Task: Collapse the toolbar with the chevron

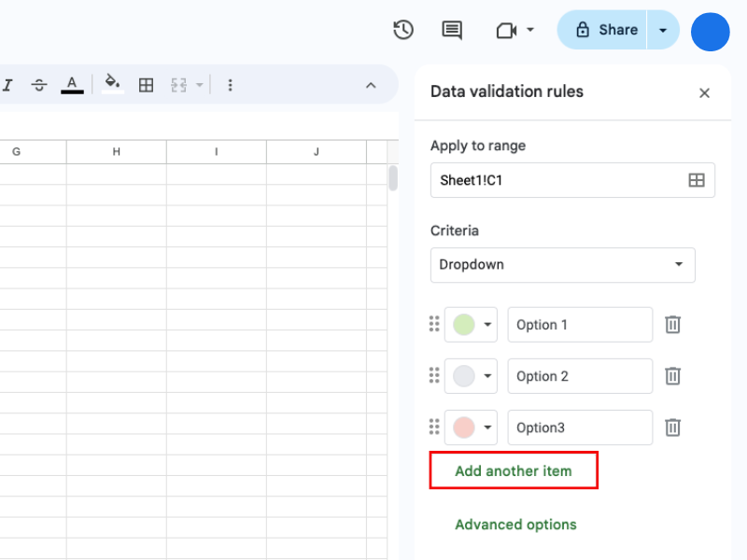Action: 371,85
